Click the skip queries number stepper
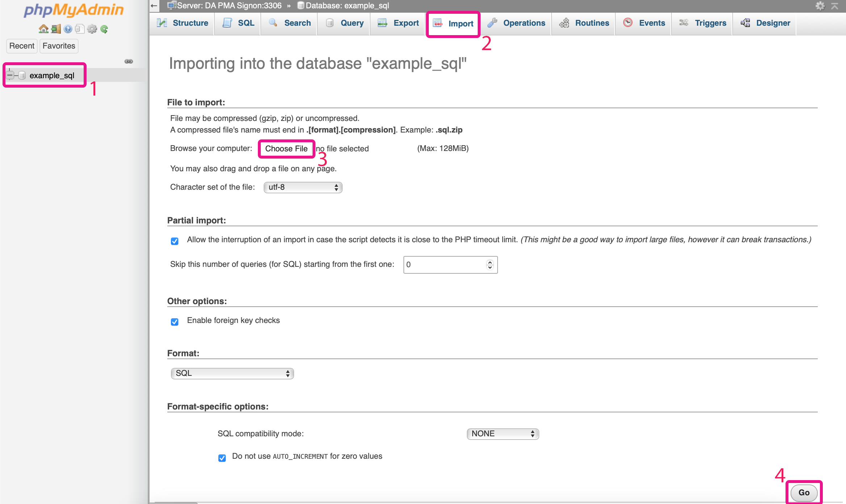 point(490,265)
